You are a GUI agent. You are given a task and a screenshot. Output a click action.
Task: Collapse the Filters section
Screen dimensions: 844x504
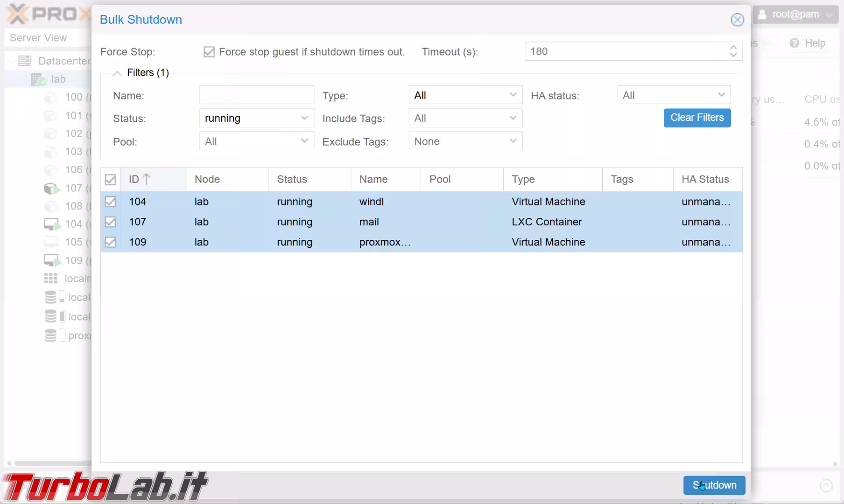(x=117, y=73)
